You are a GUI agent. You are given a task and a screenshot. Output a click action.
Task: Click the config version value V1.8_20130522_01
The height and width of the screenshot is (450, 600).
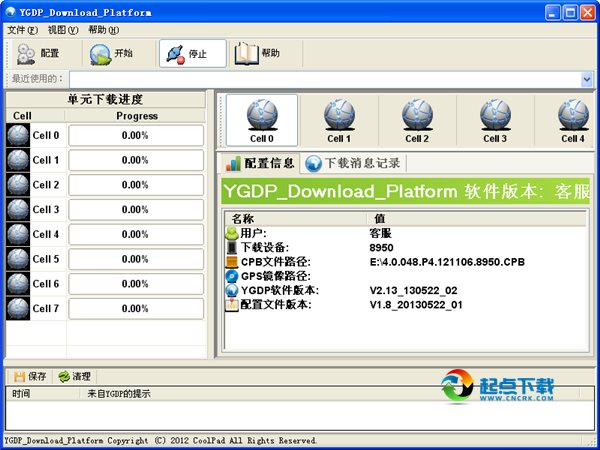tap(416, 305)
